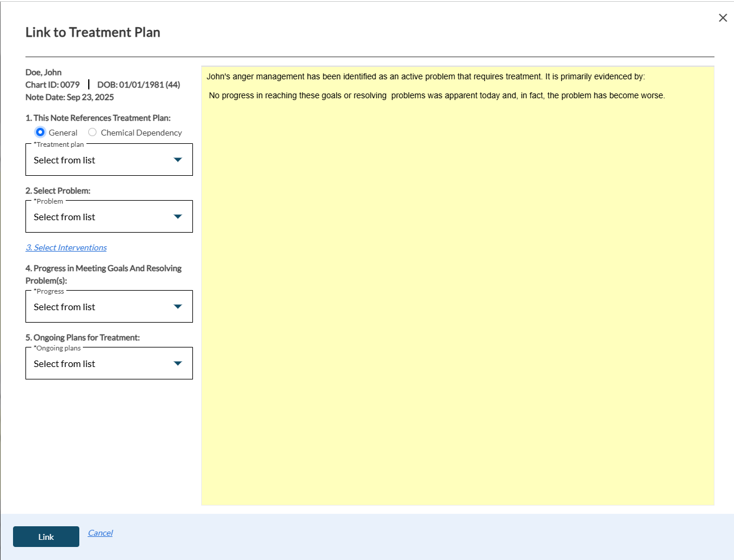
Task: Click the Progress dropdown arrow icon
Action: [x=178, y=307]
